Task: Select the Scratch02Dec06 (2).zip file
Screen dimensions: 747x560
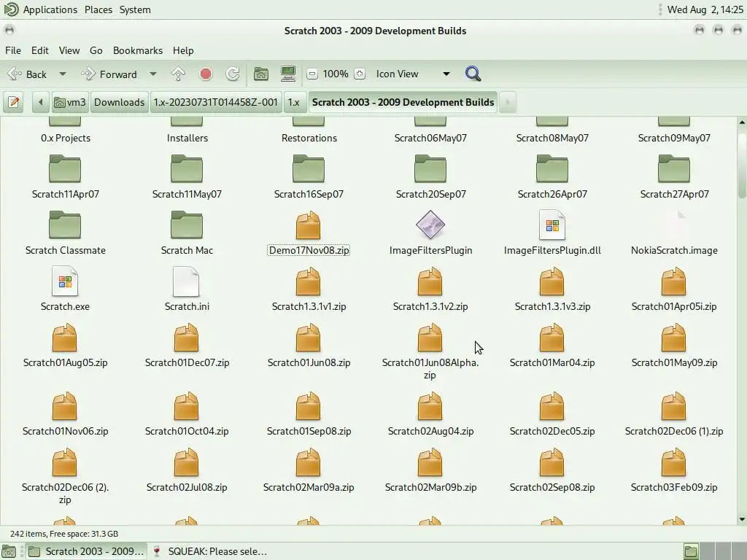Action: tap(65, 474)
